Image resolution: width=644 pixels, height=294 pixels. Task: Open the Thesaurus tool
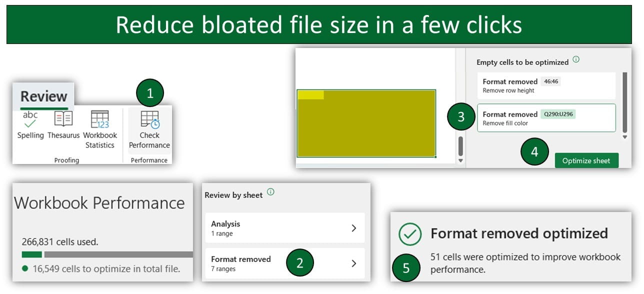pyautogui.click(x=63, y=125)
